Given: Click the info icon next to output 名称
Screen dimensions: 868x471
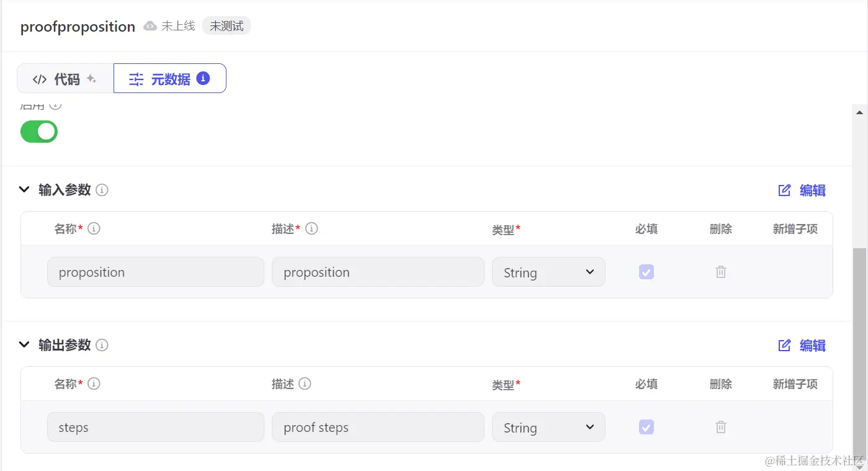Looking at the screenshot, I should [94, 384].
